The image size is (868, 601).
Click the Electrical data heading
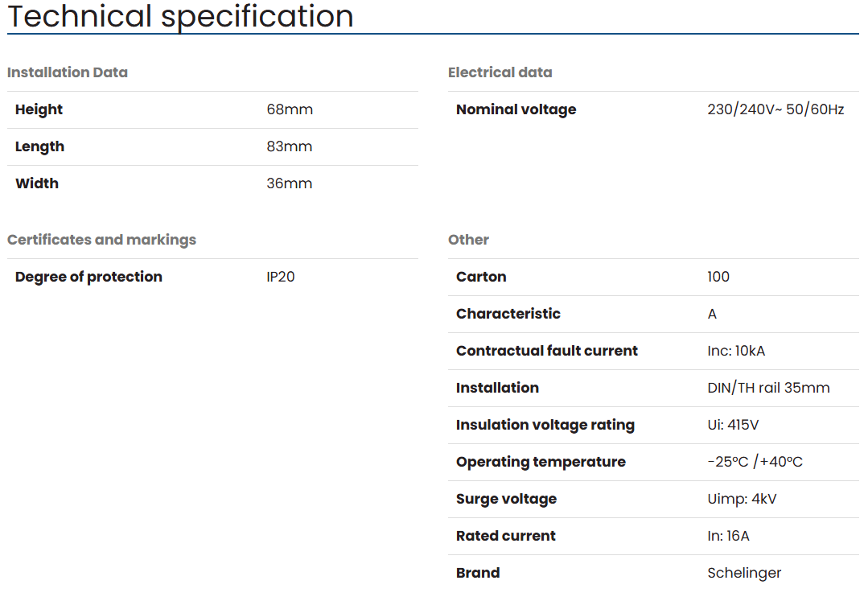pos(500,72)
